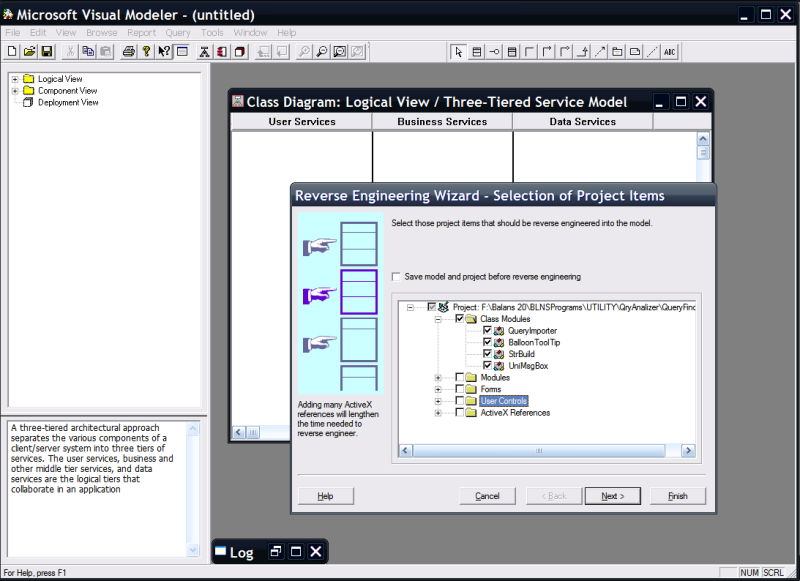Click the fit-in-window magnifier toolbar icon

point(340,52)
